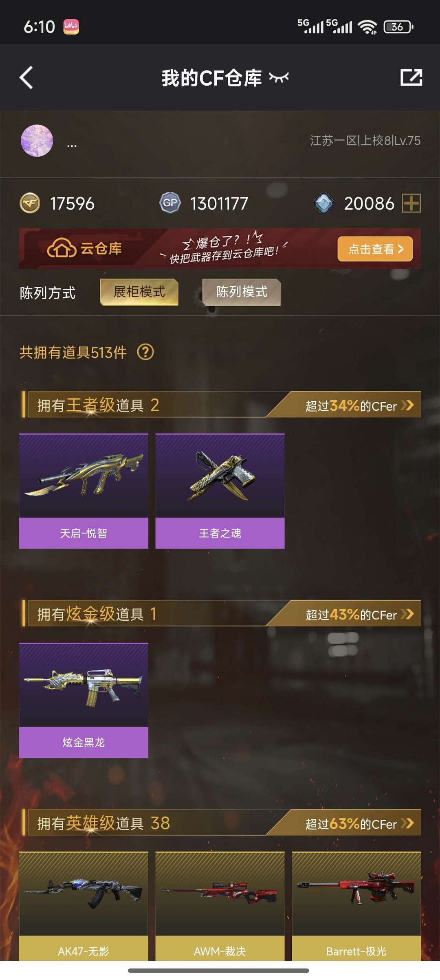Add diamonds with the plus icon
Viewport: 440px width, 980px height.
(x=411, y=203)
